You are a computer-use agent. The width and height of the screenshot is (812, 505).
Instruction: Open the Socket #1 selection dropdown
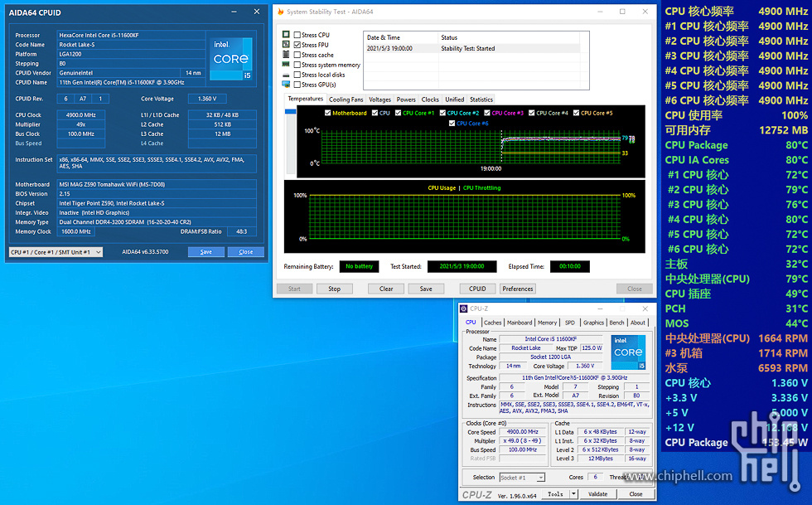click(522, 478)
